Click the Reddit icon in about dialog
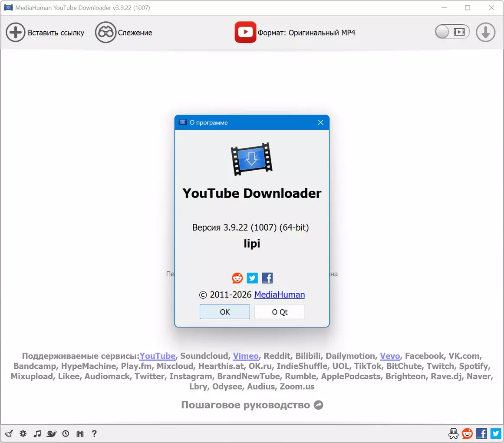The width and height of the screenshot is (504, 443). coord(237,278)
